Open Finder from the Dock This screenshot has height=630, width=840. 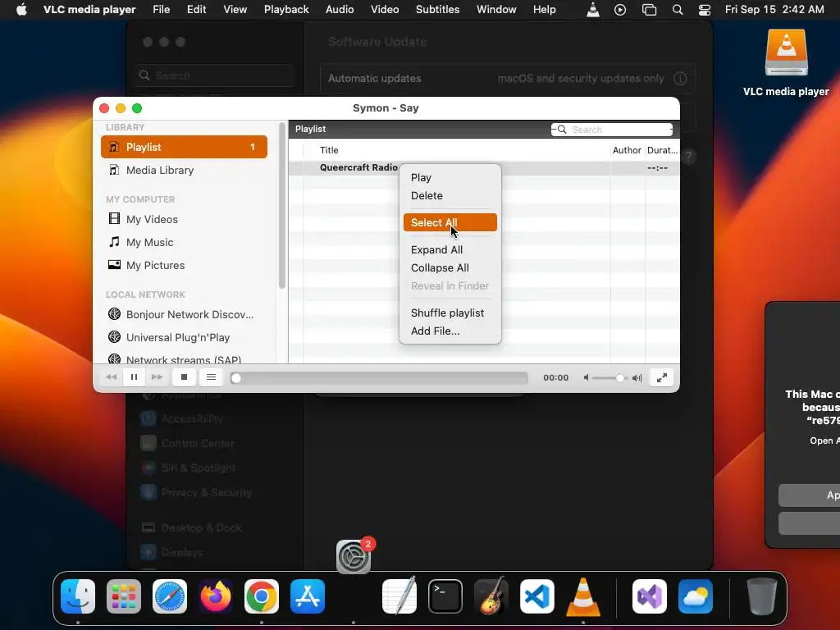78,596
